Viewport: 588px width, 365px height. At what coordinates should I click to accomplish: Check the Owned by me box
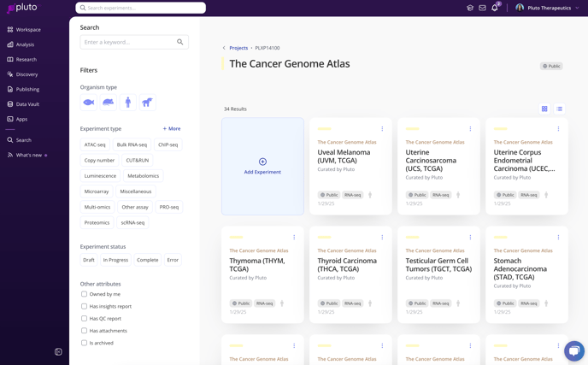(84, 294)
